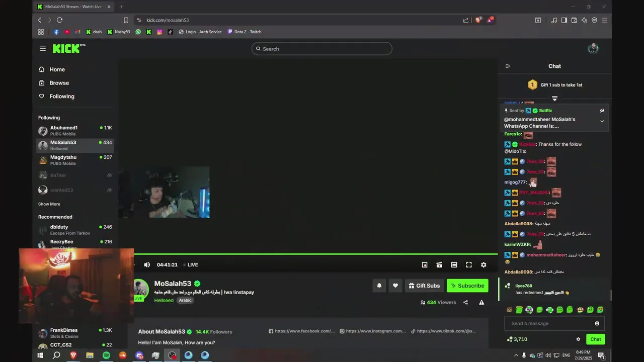The width and height of the screenshot is (644, 362).
Task: Open the Kick hamburger sidebar menu
Action: (x=43, y=49)
